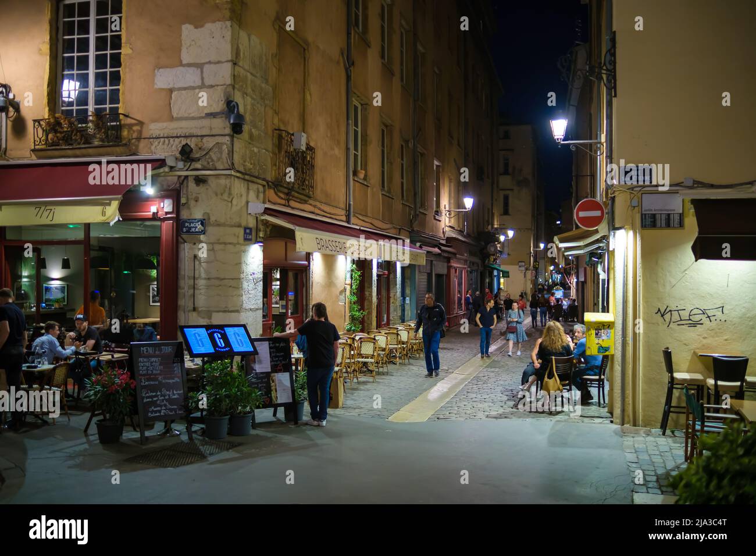Click the illuminated blue menu display board
The height and width of the screenshot is (556, 756).
[217, 340]
